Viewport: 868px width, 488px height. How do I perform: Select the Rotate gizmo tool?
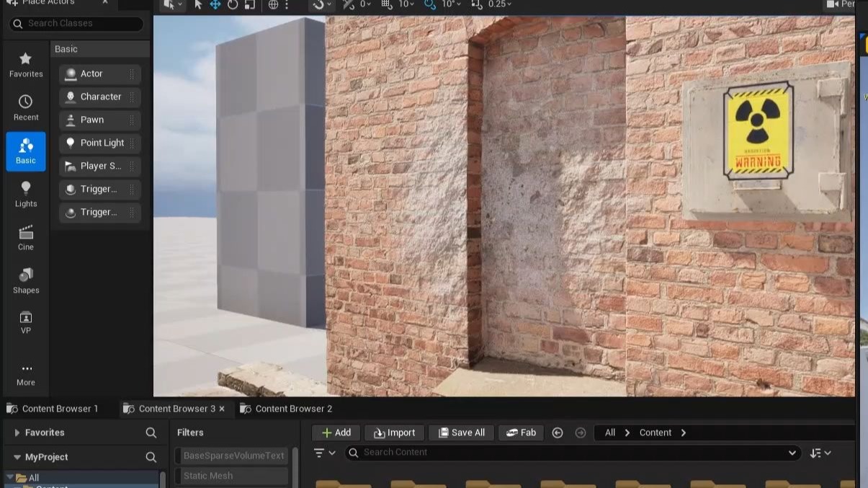point(233,5)
